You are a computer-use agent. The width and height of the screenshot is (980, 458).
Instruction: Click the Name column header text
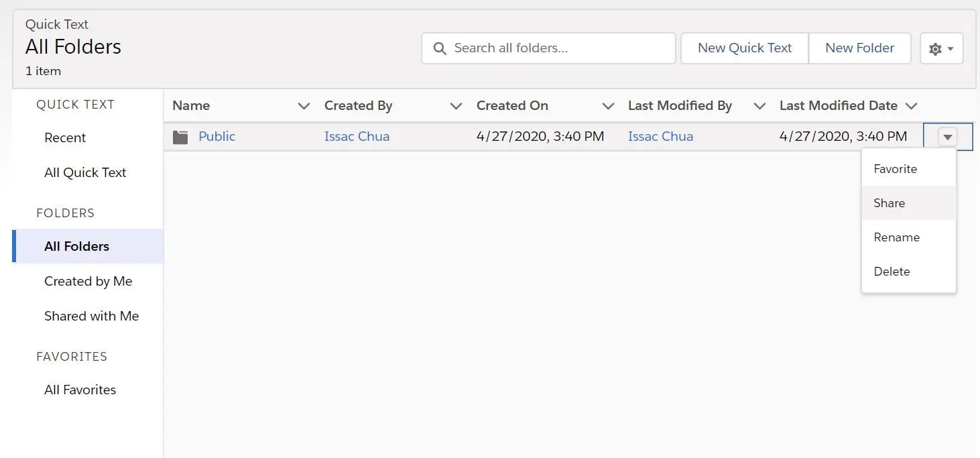point(191,105)
